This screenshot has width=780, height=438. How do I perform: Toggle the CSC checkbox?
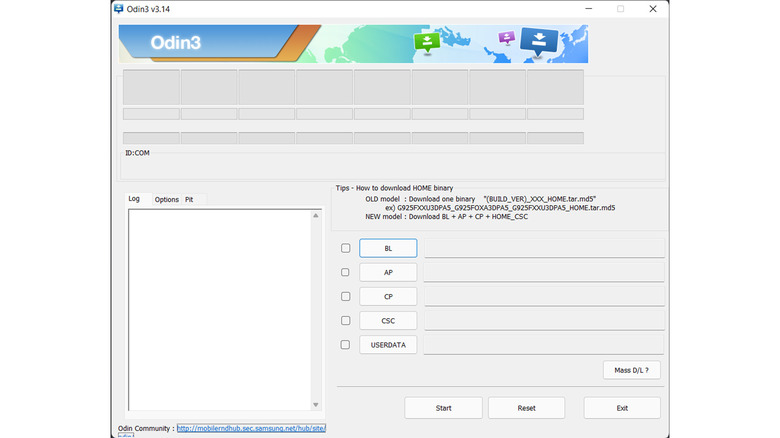click(345, 321)
